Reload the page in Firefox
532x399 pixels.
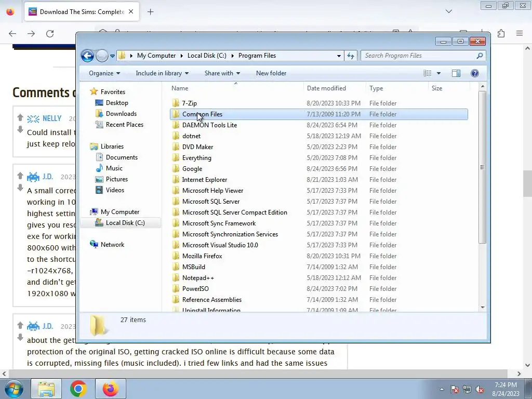click(50, 34)
